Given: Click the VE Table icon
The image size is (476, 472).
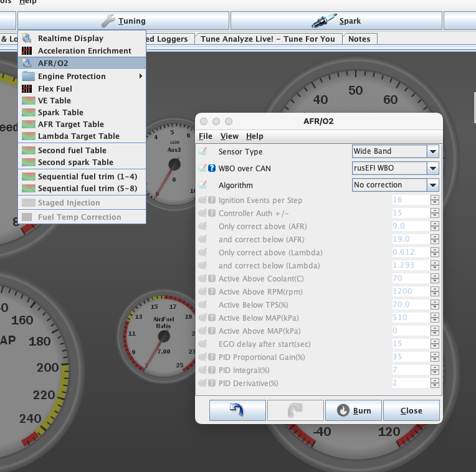Looking at the screenshot, I should coord(29,100).
